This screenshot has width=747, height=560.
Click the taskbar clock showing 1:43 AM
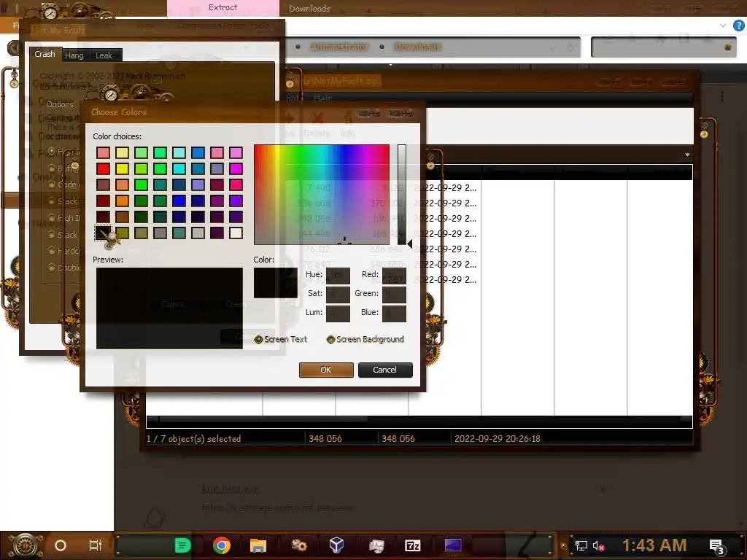654,545
